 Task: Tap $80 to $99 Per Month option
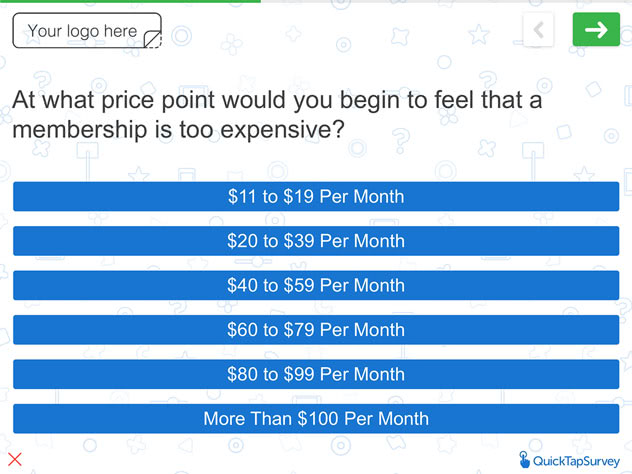point(316,374)
